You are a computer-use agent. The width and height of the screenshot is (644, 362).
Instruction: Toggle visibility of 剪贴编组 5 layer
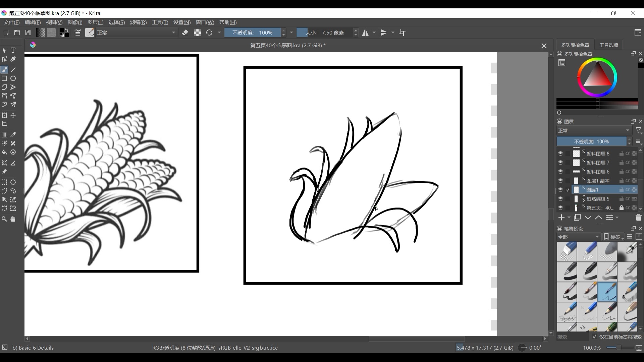click(560, 199)
